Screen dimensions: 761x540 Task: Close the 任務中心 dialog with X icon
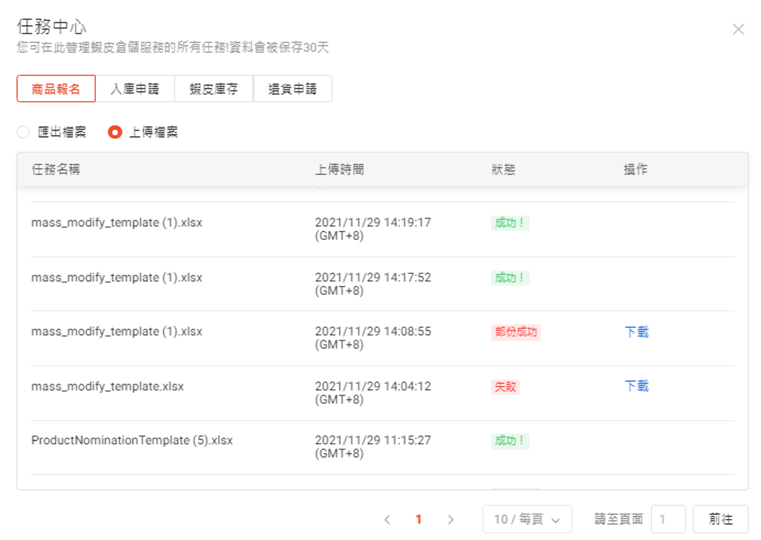[738, 29]
